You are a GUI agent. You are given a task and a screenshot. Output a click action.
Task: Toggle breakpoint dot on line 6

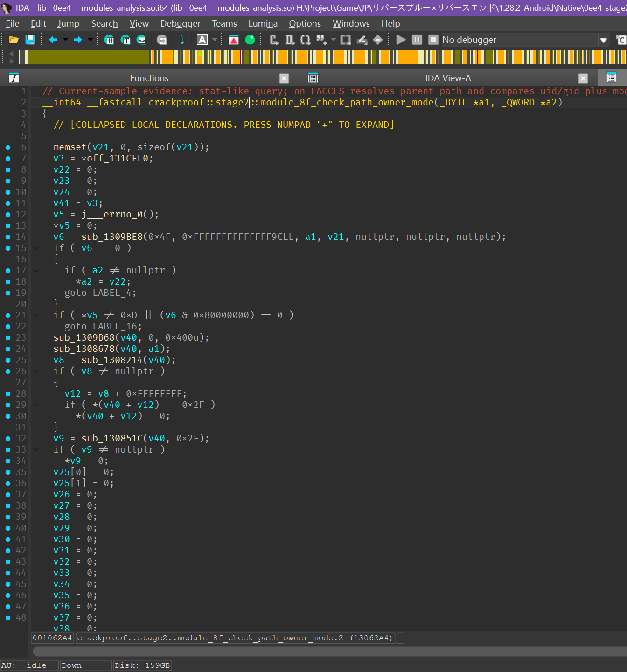[x=8, y=147]
